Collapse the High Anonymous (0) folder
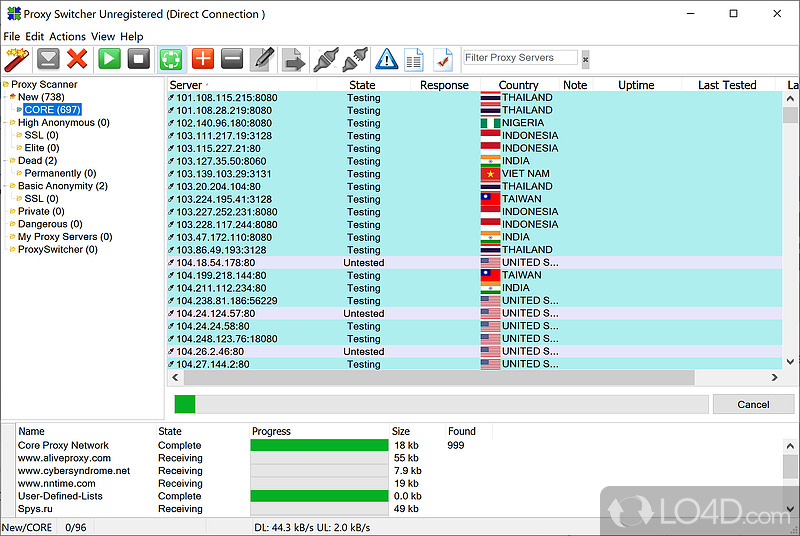800x536 pixels. [x=12, y=123]
